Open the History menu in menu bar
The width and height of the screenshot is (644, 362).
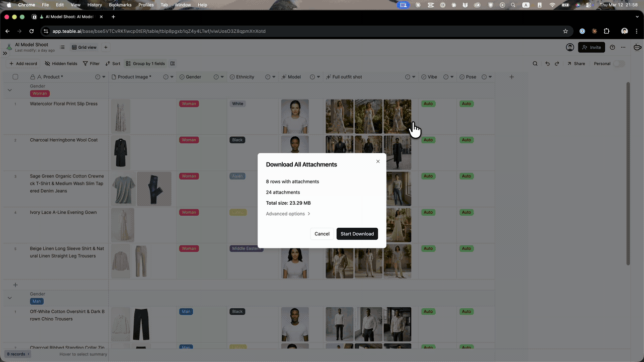click(95, 5)
